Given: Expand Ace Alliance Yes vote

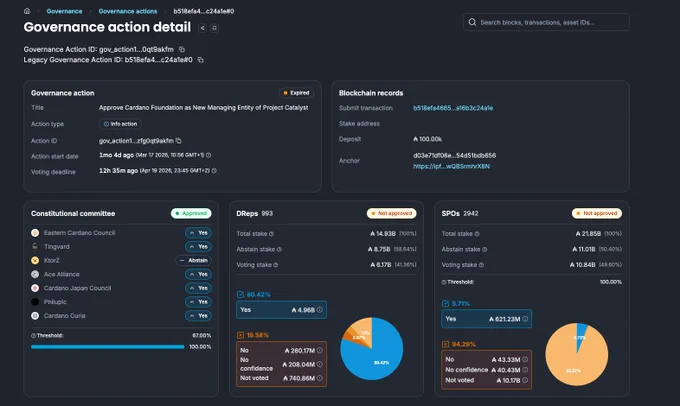Looking at the screenshot, I should tap(198, 274).
